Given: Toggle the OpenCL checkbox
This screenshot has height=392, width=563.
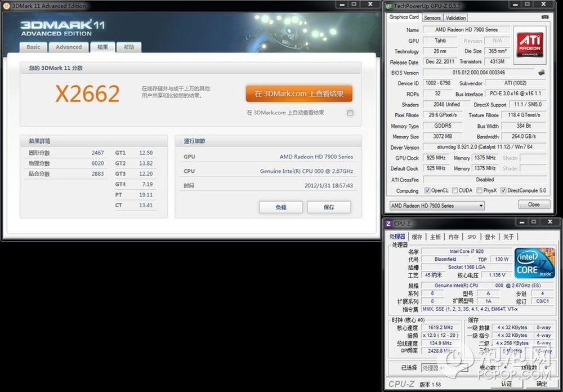Looking at the screenshot, I should [x=427, y=191].
